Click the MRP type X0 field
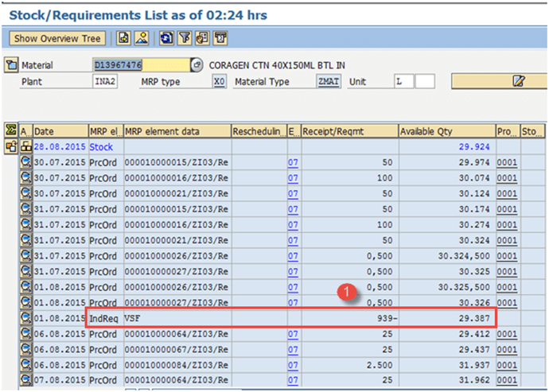This screenshot has height=392, width=549. (x=219, y=81)
